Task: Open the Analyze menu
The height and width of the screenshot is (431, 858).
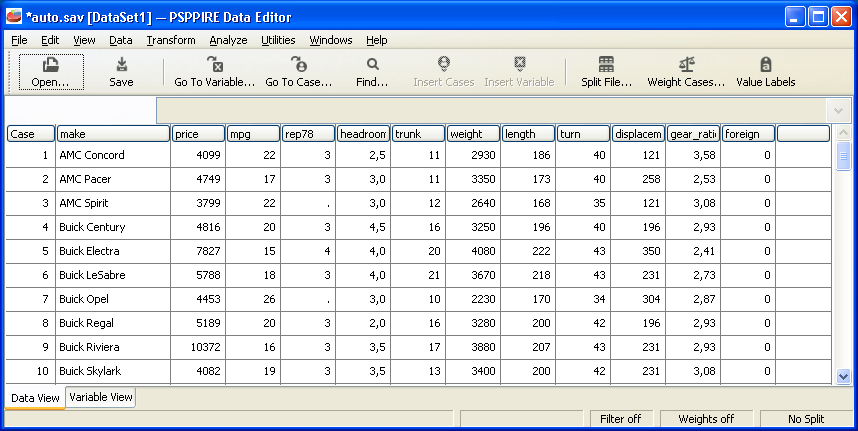Action: pyautogui.click(x=228, y=40)
